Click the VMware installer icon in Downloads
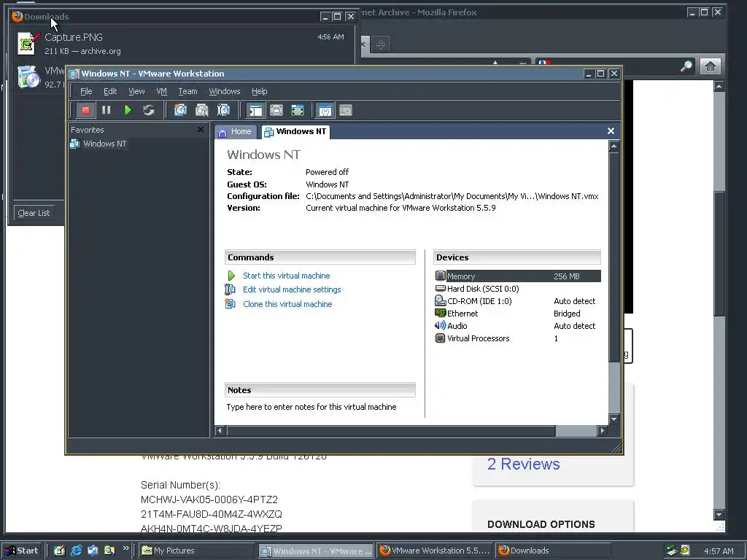 (28, 77)
